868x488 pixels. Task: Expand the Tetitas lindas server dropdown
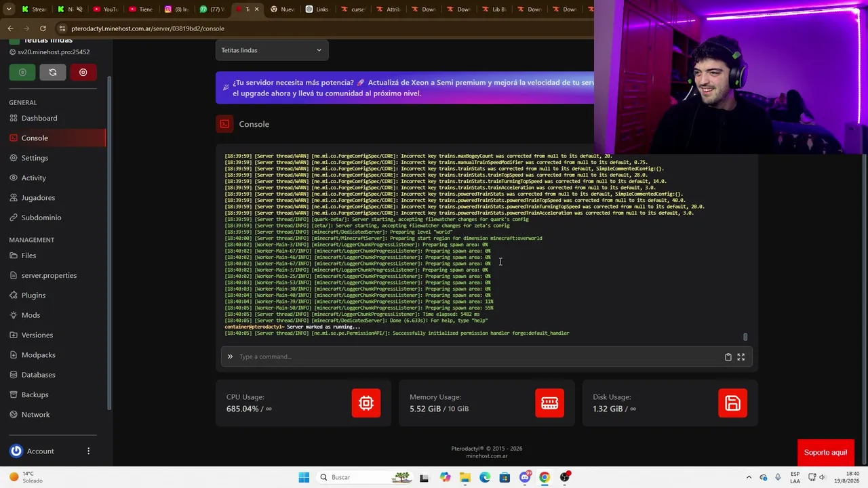pos(272,50)
